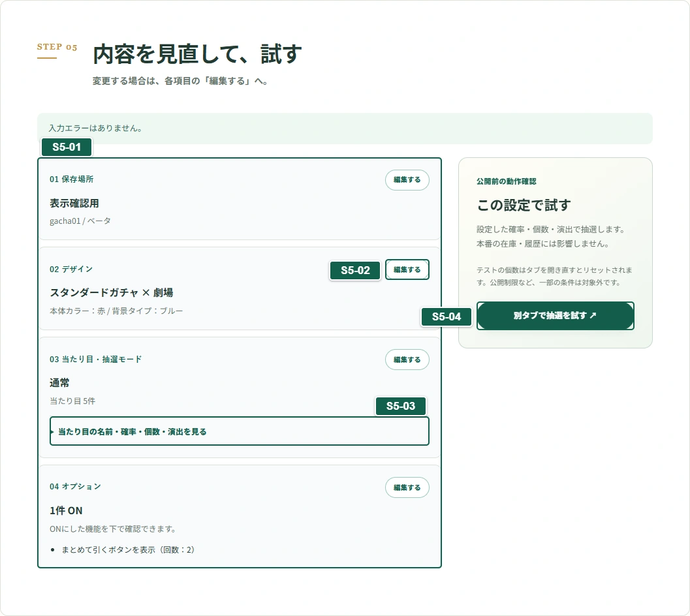The width and height of the screenshot is (690, 616).
Task: Click the 表示確認用 save location name
Action: (74, 204)
